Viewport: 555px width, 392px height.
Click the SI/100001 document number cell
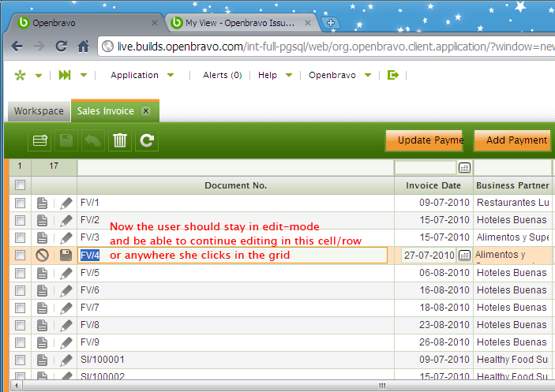[235, 360]
